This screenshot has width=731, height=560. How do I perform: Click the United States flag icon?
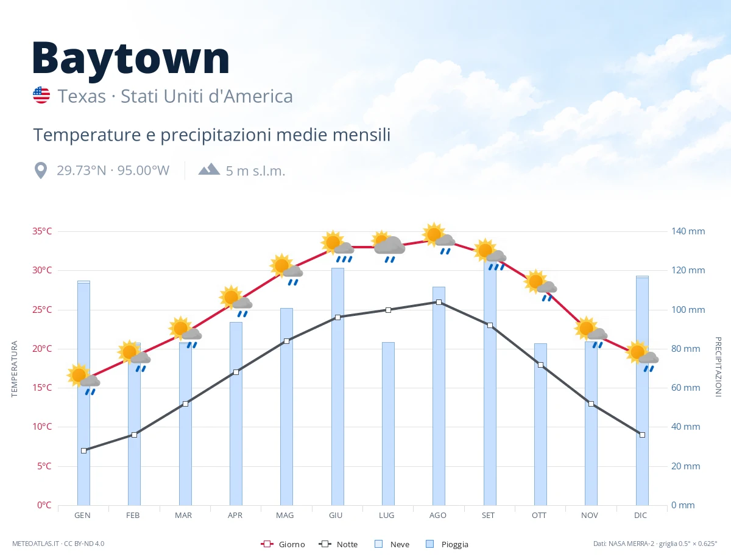[41, 96]
